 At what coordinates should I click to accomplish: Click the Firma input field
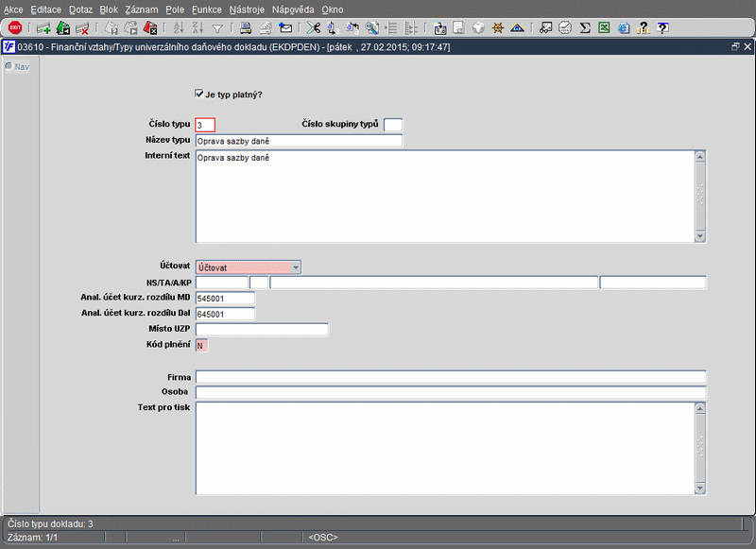(x=451, y=377)
